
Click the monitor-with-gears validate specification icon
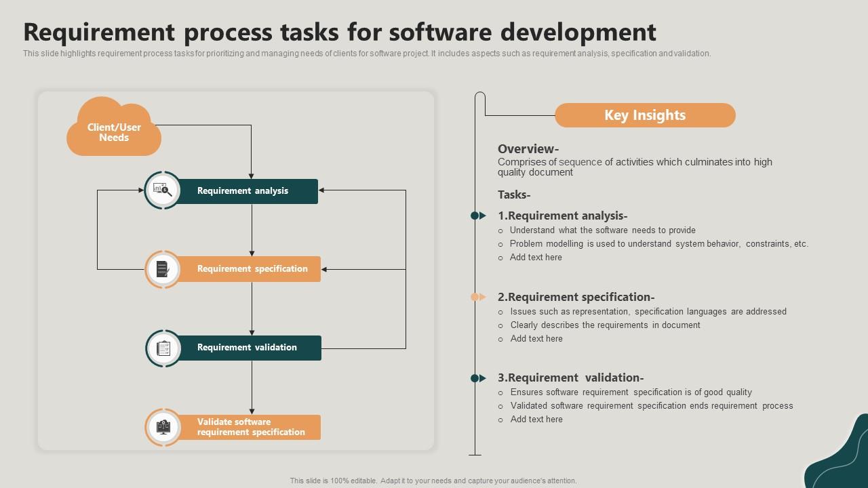tap(162, 426)
